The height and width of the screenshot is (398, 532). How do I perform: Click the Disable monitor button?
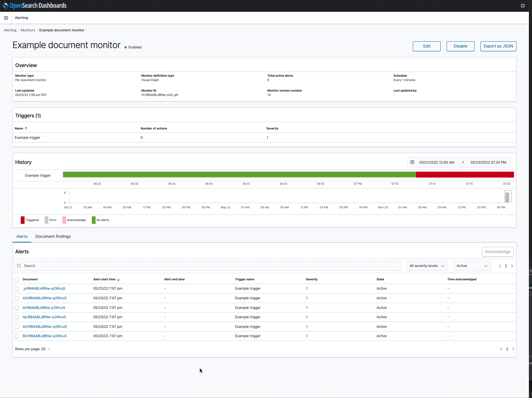[460, 46]
